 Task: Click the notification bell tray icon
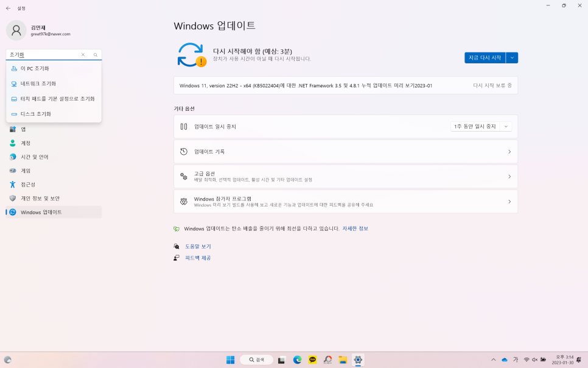579,359
